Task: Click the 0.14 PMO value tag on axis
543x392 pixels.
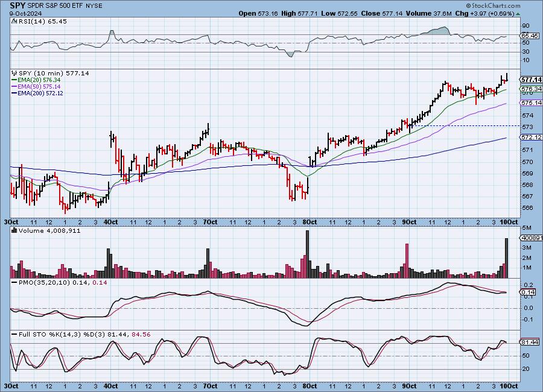Action: (x=528, y=292)
